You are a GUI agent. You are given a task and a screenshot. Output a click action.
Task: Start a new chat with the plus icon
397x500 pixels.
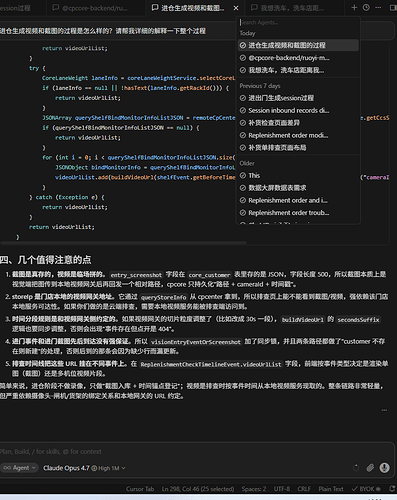pyautogui.click(x=354, y=7)
